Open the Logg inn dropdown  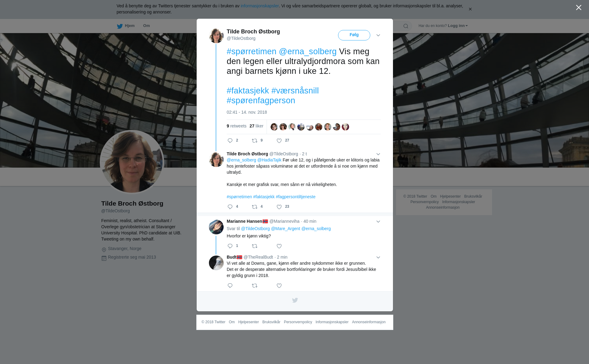458,26
